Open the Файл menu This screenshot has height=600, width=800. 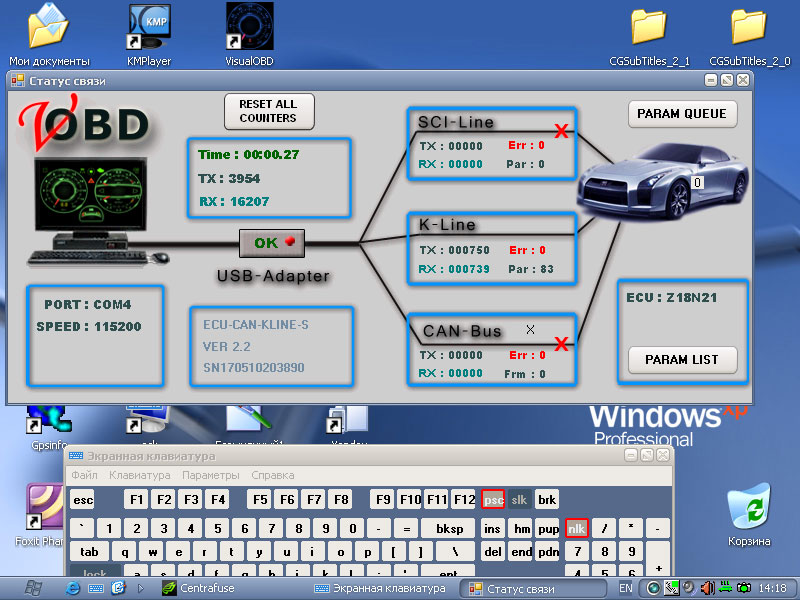click(x=84, y=475)
